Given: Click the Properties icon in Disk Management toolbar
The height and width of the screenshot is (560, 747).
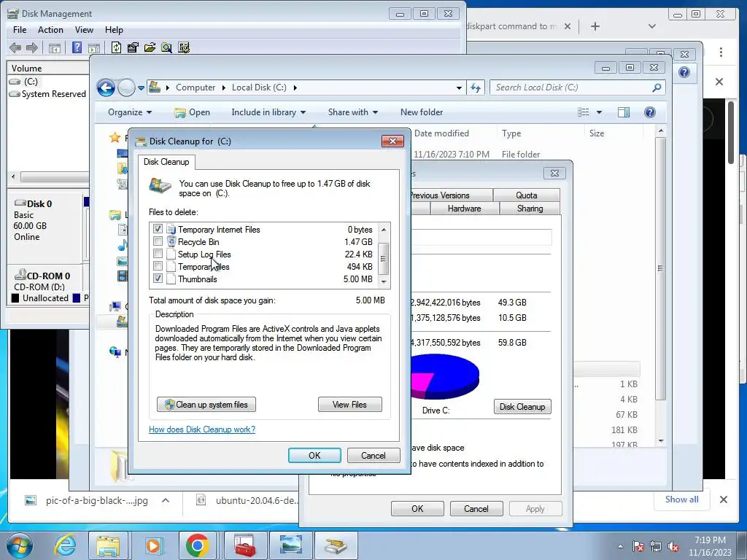Looking at the screenshot, I should [x=133, y=47].
